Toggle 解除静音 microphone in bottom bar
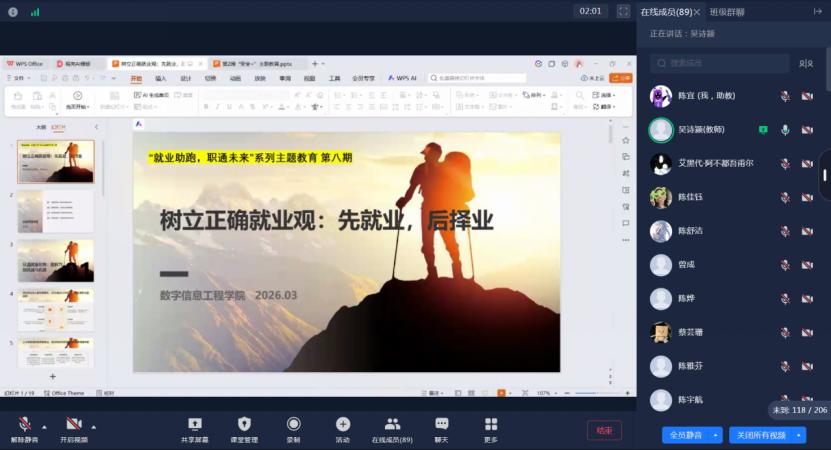 [23, 424]
